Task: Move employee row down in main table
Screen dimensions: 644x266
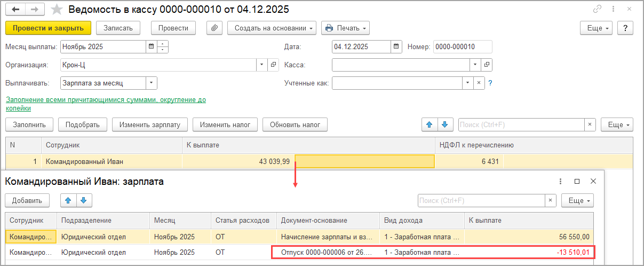Action: coord(446,124)
